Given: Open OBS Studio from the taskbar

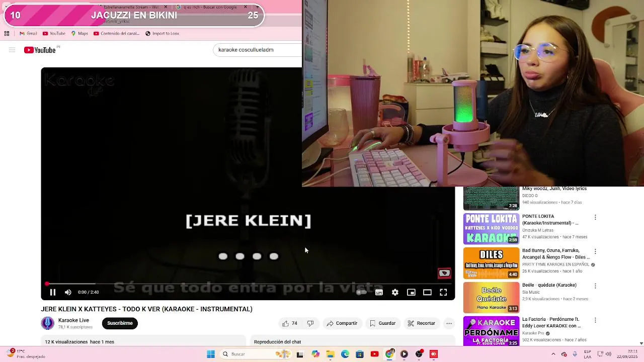Looking at the screenshot, I should coord(419,354).
